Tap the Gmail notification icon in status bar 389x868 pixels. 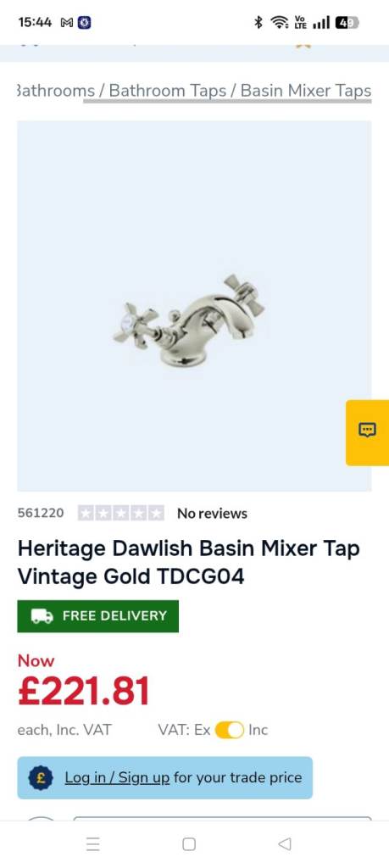coord(67,23)
